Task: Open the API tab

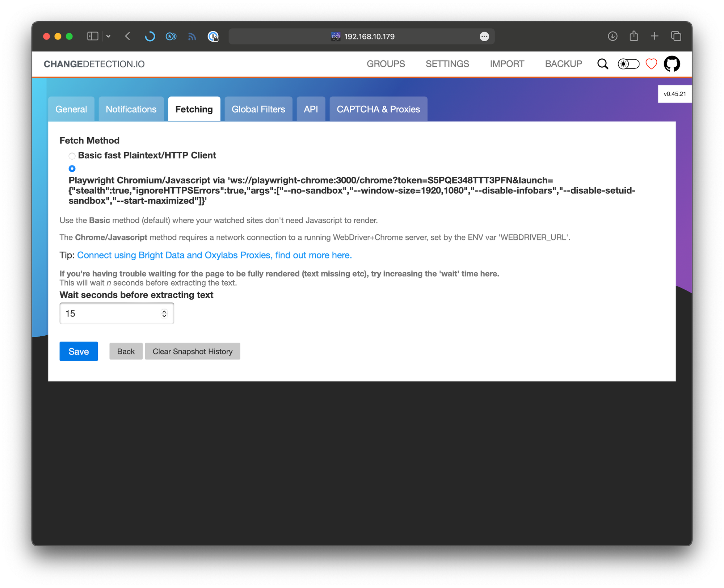Action: (311, 109)
